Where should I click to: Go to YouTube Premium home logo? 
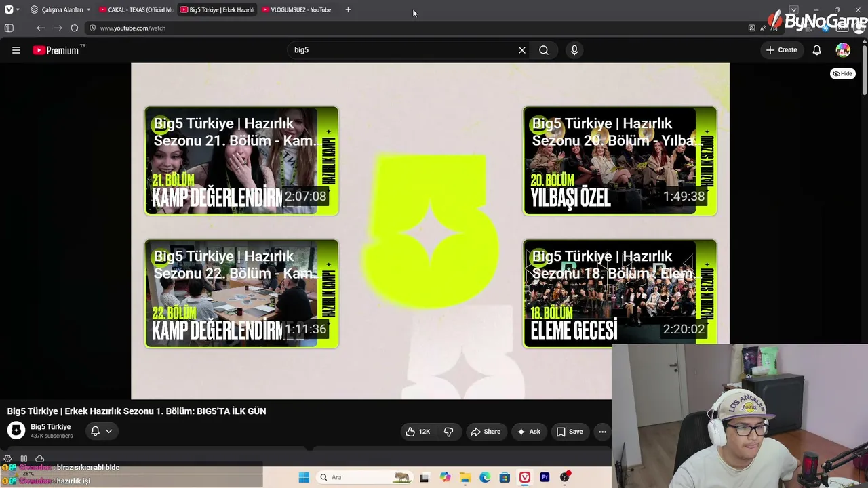click(56, 50)
